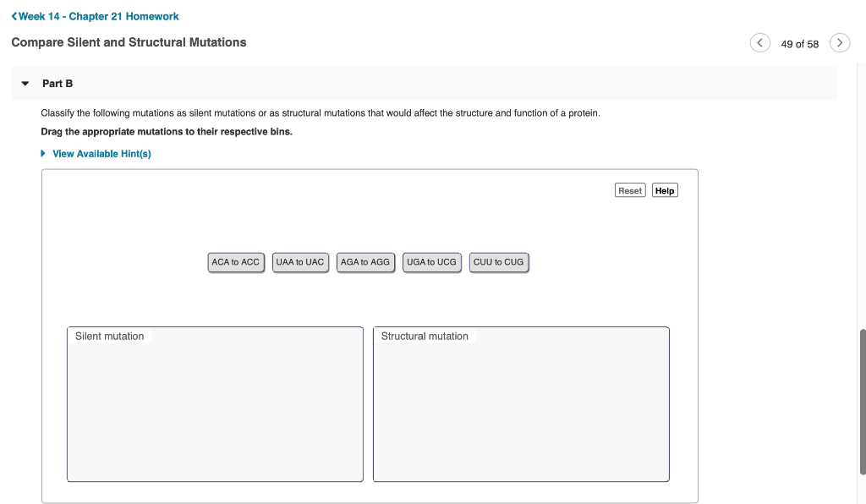Click the previous item arrow icon

[759, 42]
